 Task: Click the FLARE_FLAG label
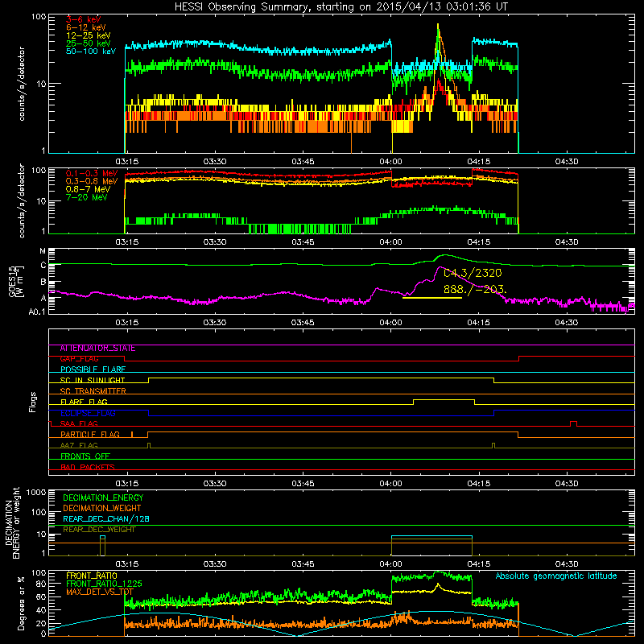tap(84, 402)
